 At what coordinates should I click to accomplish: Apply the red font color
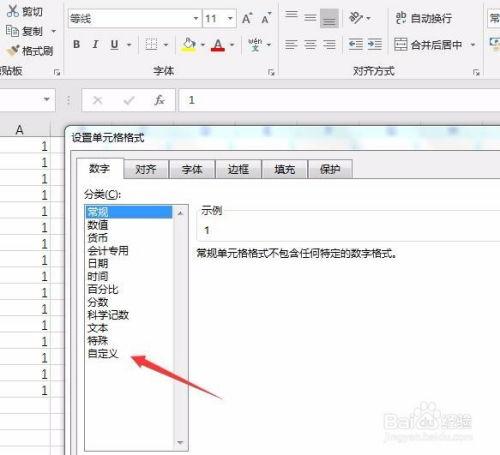tap(218, 45)
